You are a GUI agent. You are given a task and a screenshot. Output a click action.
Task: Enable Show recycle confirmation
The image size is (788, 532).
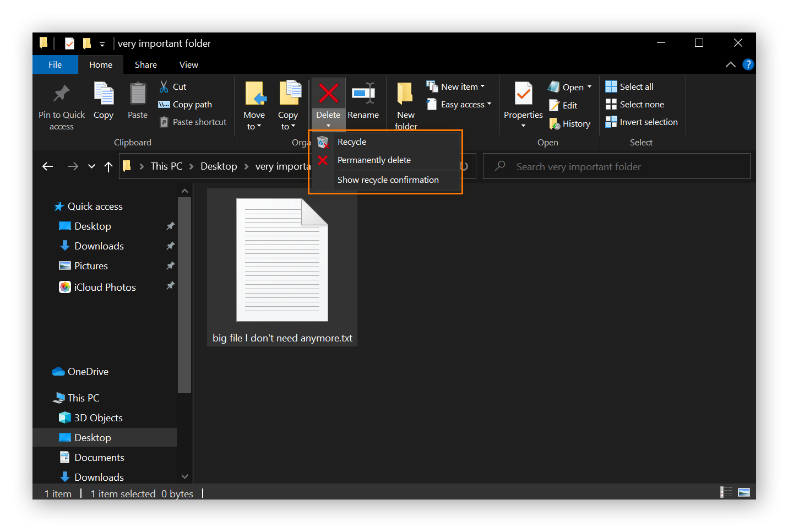click(x=388, y=180)
